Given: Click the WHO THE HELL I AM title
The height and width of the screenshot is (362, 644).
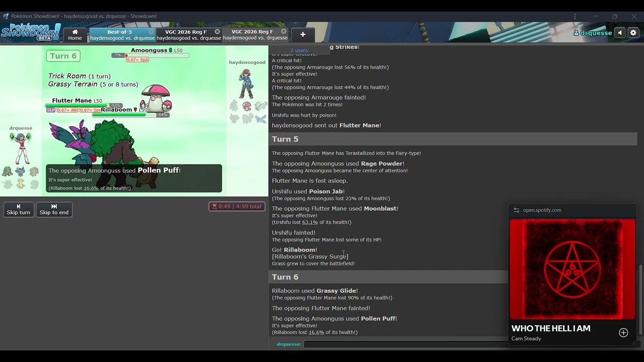Looking at the screenshot, I should (x=551, y=328).
